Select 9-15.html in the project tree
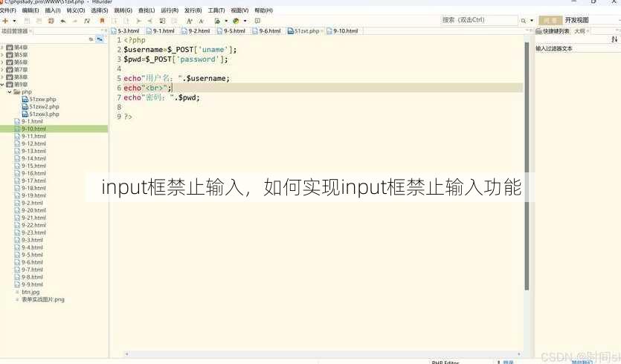This screenshot has width=621, height=364. coord(33,166)
